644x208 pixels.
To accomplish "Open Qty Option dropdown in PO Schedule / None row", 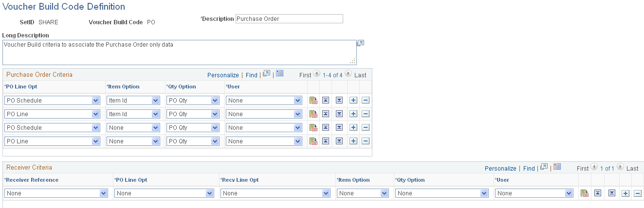I will (x=193, y=128).
